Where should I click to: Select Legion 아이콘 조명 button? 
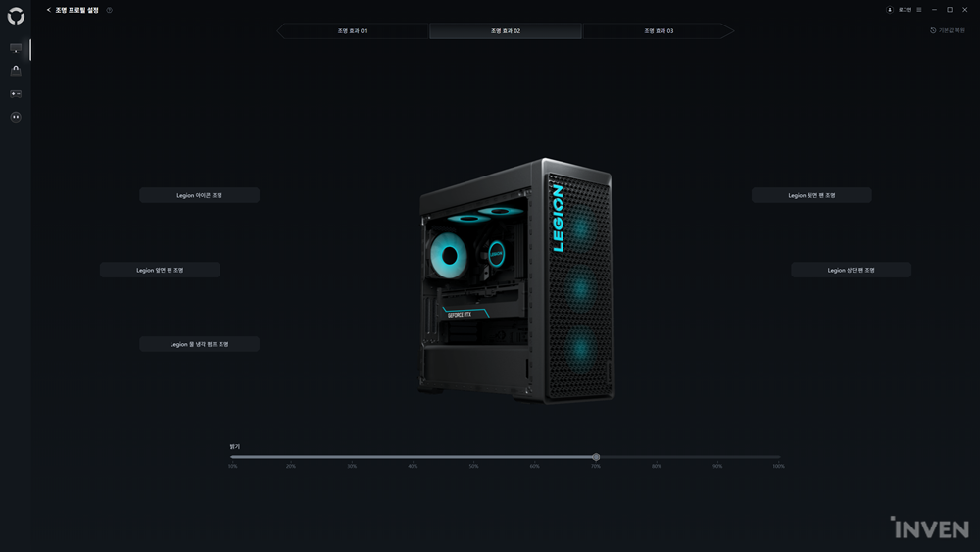pos(199,195)
